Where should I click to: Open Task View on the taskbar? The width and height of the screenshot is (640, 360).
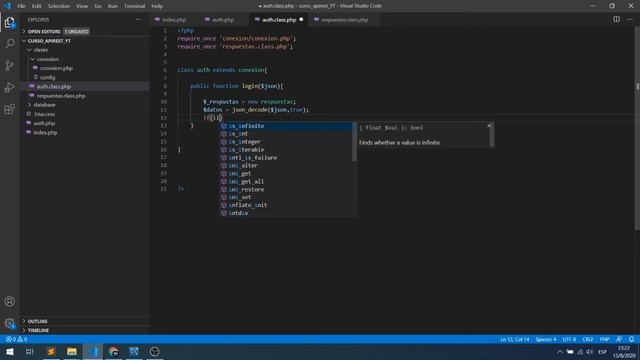coord(30,351)
